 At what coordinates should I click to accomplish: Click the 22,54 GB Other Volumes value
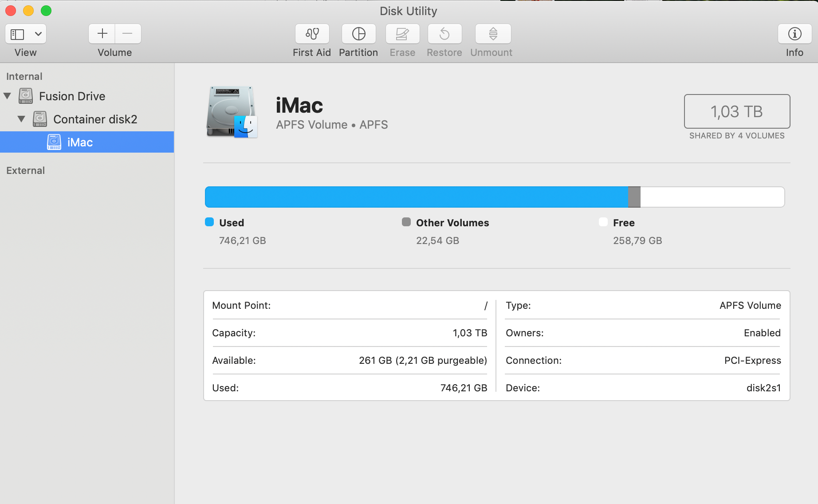click(438, 240)
